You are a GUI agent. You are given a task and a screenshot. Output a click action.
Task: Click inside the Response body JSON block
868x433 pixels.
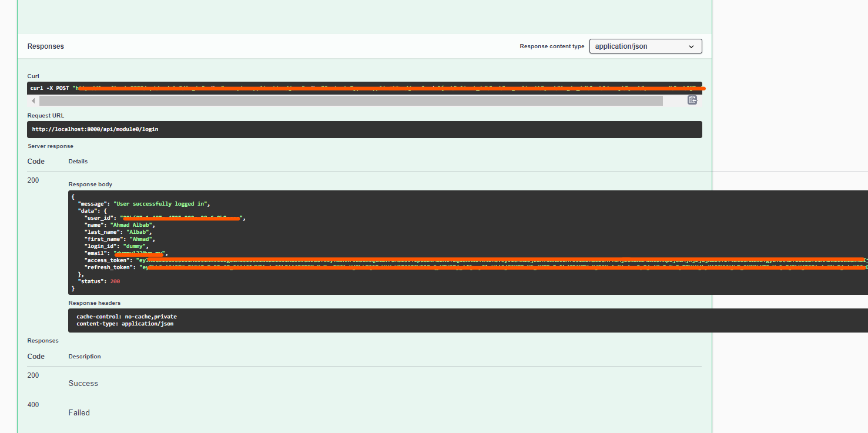point(235,241)
